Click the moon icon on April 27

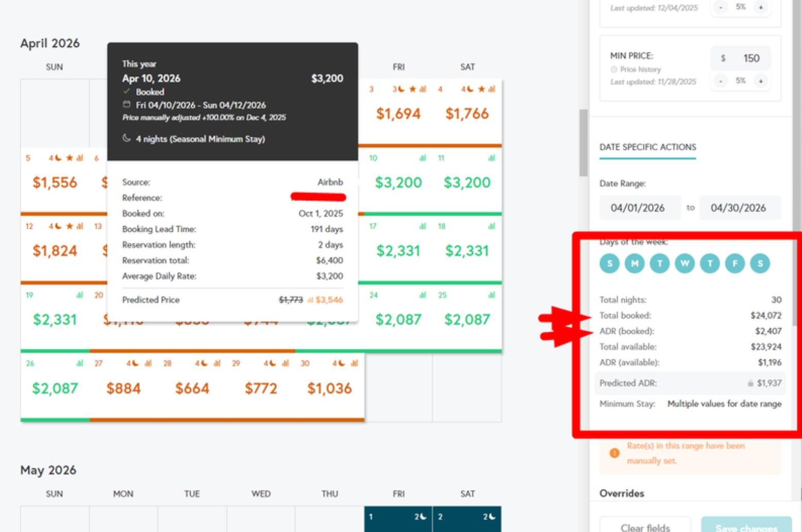[x=135, y=364]
